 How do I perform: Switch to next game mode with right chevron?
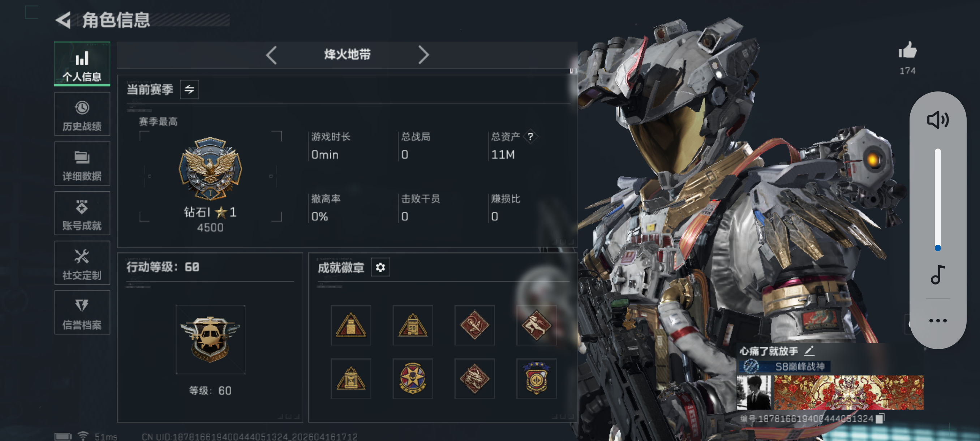424,55
